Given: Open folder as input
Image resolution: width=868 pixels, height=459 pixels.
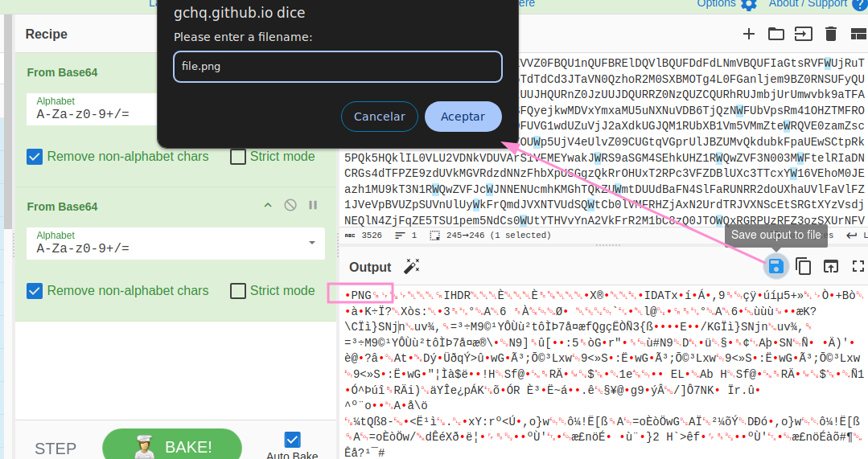Looking at the screenshot, I should [x=775, y=34].
